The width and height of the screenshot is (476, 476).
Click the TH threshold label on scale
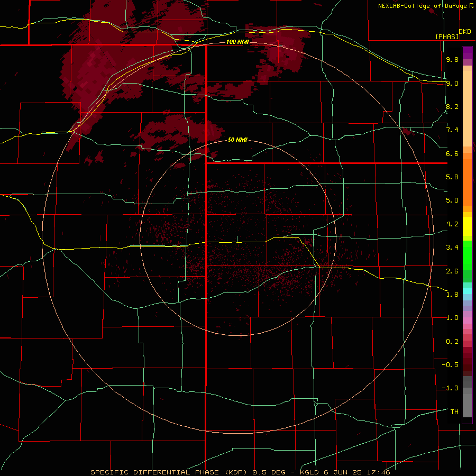(x=454, y=412)
